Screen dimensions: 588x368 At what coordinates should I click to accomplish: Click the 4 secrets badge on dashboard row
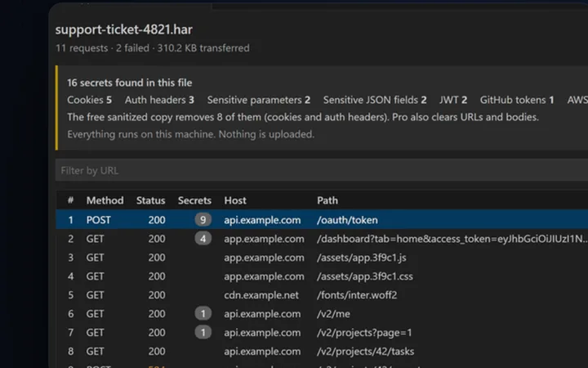203,239
